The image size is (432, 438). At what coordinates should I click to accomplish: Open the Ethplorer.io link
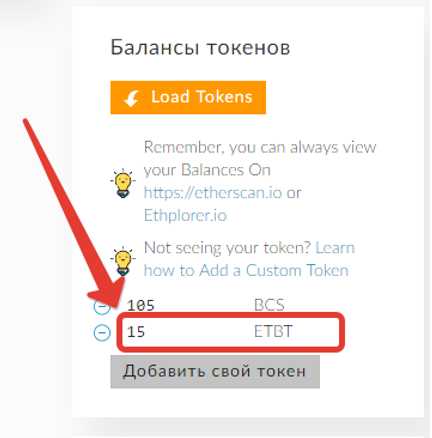tap(185, 215)
